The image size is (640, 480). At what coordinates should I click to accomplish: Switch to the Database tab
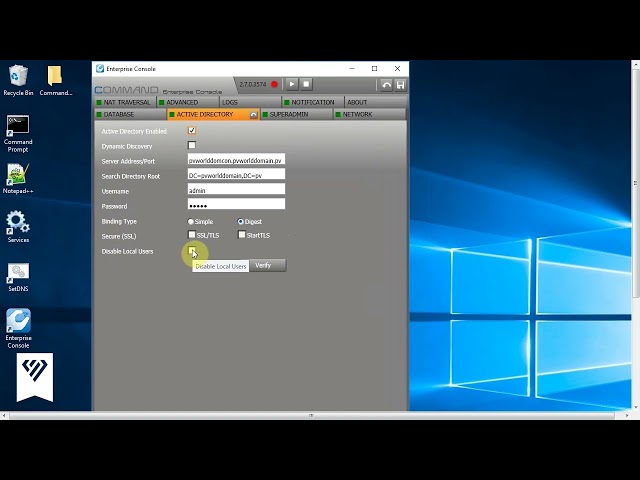pyautogui.click(x=131, y=115)
